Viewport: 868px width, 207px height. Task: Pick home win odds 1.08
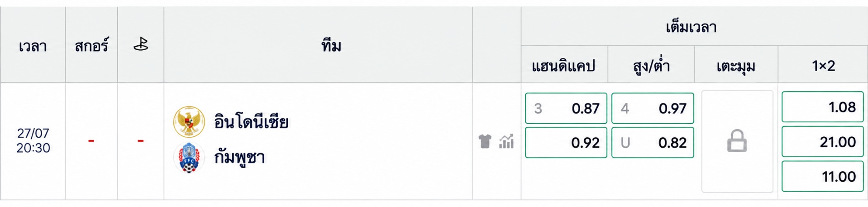pyautogui.click(x=823, y=107)
